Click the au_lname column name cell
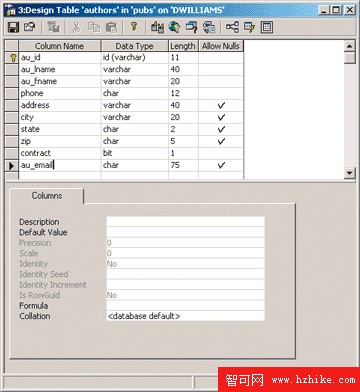Viewport: 360px width, 392px height. point(60,70)
